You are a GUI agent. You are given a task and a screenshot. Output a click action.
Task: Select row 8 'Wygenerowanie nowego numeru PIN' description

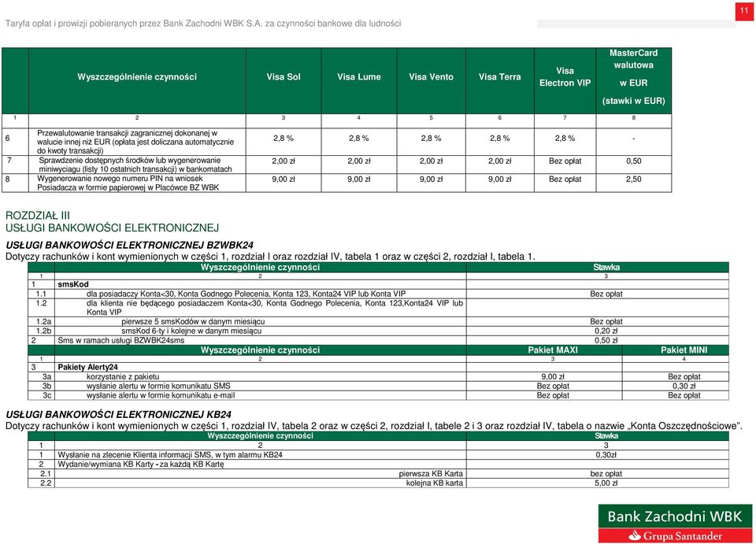128,183
